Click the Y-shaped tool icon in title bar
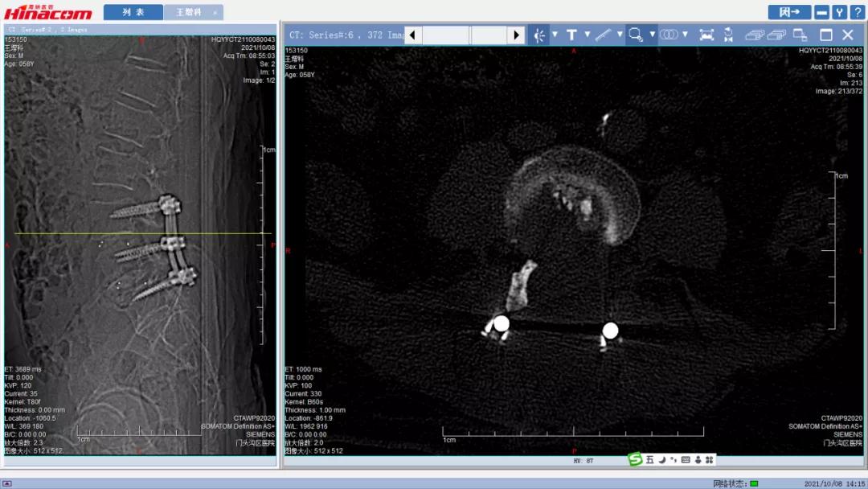The height and width of the screenshot is (489, 868). [x=839, y=12]
